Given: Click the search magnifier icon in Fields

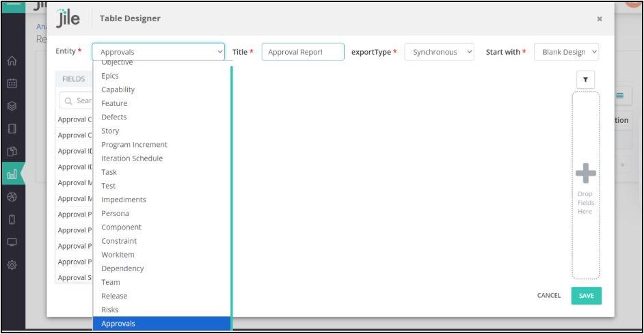Looking at the screenshot, I should [x=68, y=101].
